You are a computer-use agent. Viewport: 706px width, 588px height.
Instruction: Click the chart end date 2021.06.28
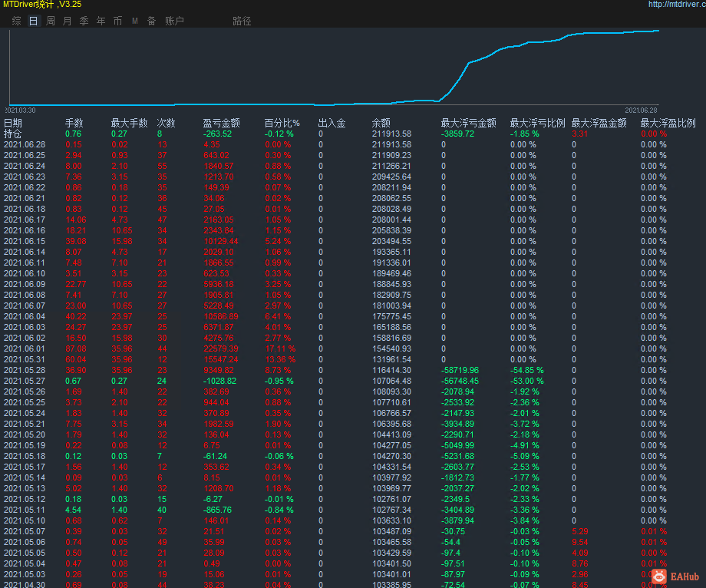[642, 111]
